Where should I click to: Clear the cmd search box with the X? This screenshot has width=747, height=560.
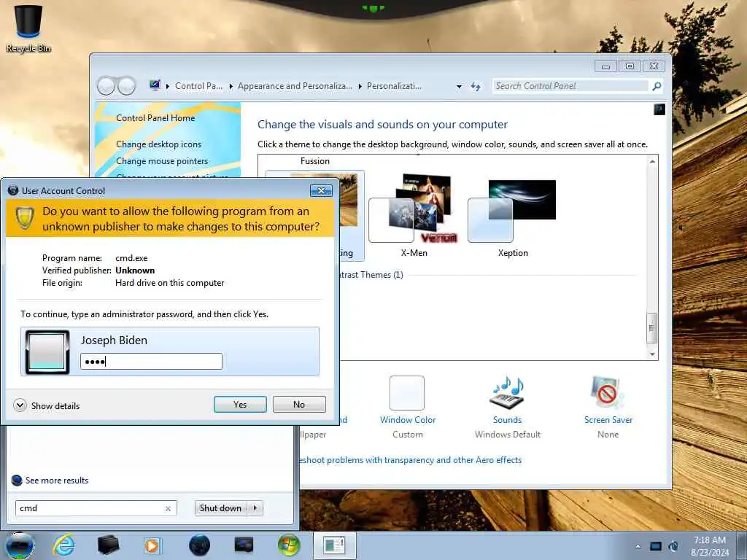pyautogui.click(x=168, y=508)
